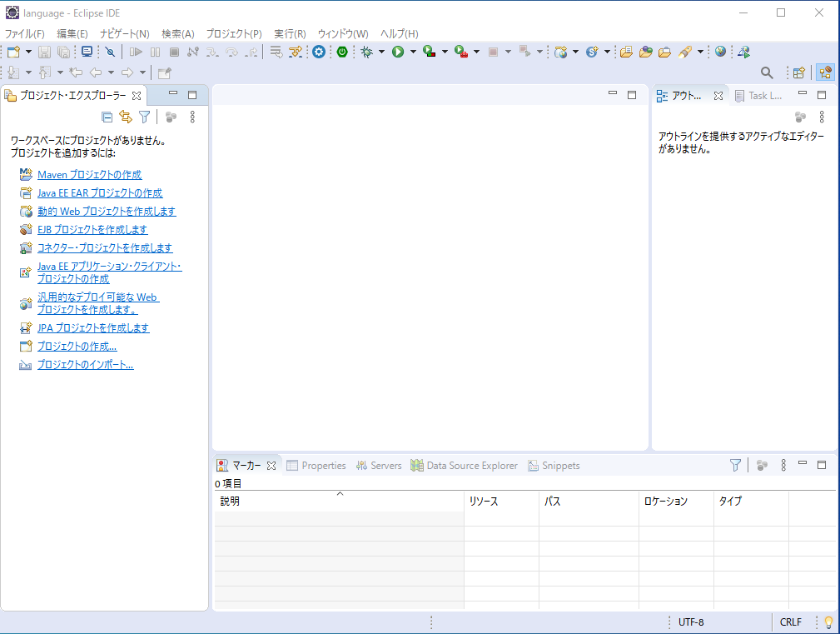Viewport: 840px width, 634px height.
Task: Open dropdown arrow next to Debug icon
Action: (x=381, y=52)
